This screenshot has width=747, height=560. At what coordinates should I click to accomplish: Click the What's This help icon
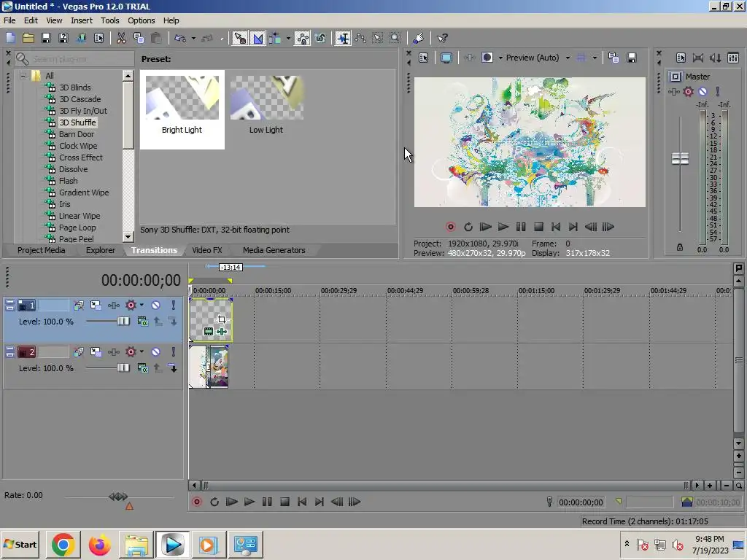tap(442, 38)
